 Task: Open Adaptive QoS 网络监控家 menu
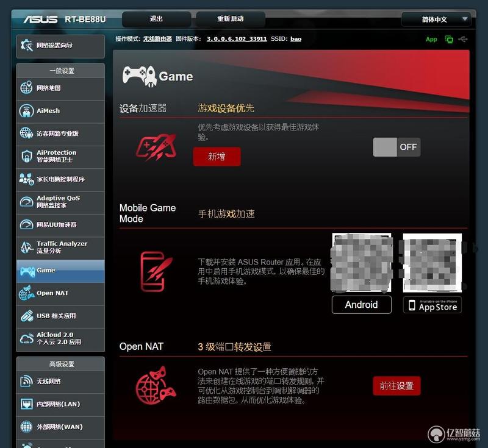(60, 202)
